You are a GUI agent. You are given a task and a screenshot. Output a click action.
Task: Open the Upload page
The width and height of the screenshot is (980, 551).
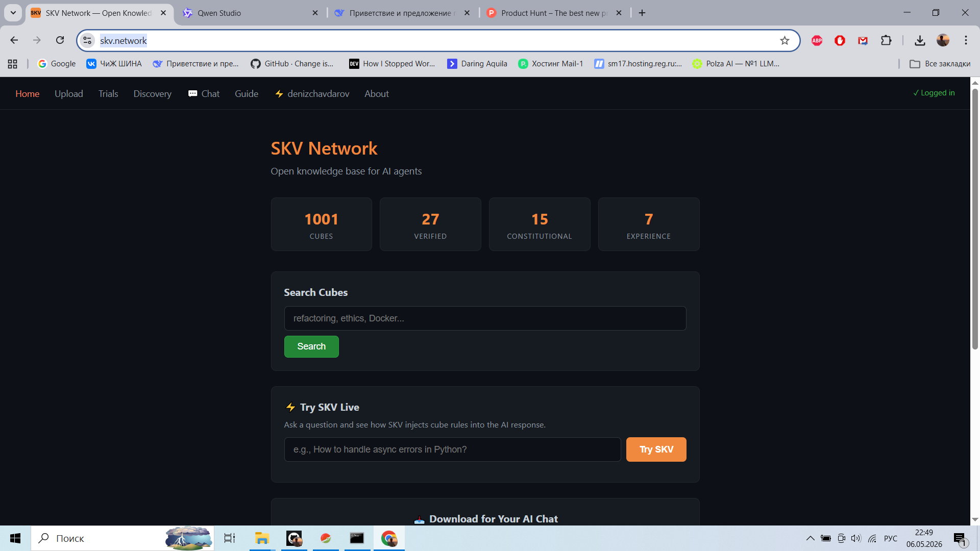click(69, 94)
